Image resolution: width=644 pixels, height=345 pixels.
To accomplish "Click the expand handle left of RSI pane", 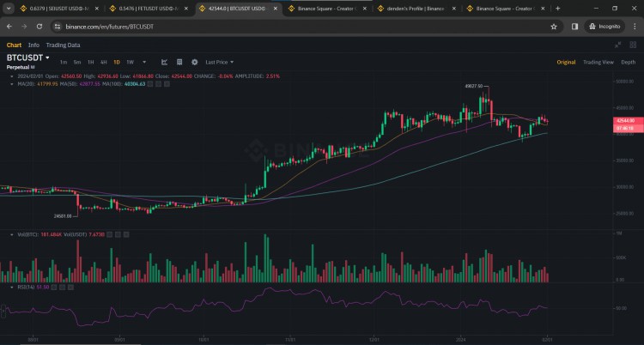I will (x=3, y=312).
